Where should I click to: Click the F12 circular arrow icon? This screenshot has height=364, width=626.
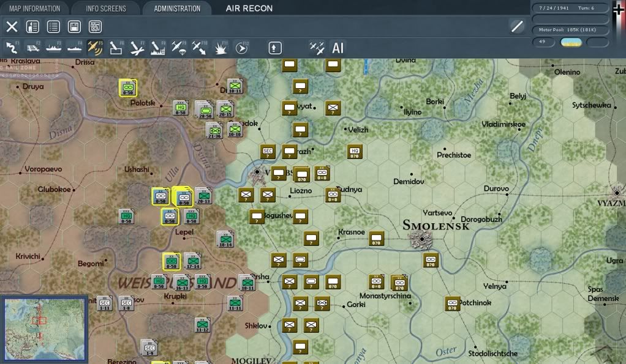click(x=241, y=48)
